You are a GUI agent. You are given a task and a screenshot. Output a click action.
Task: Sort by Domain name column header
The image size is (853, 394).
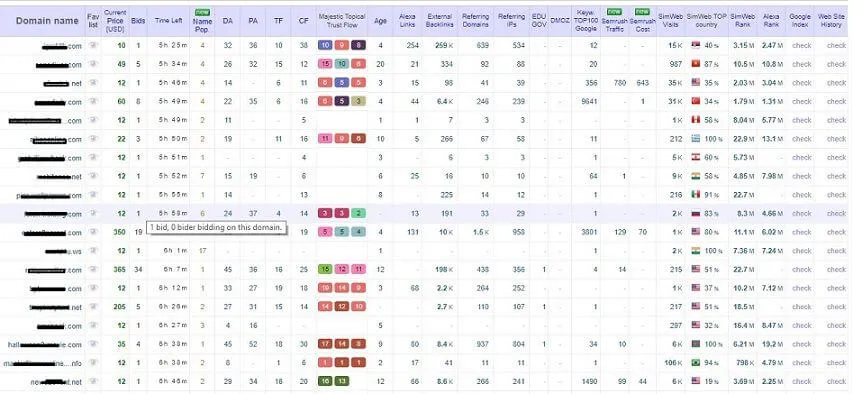47,21
